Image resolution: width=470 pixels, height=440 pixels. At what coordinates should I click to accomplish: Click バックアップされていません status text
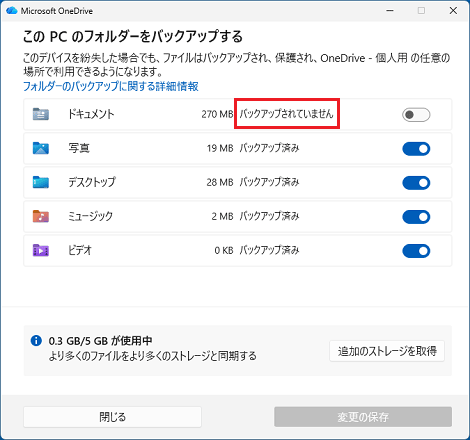[x=286, y=114]
